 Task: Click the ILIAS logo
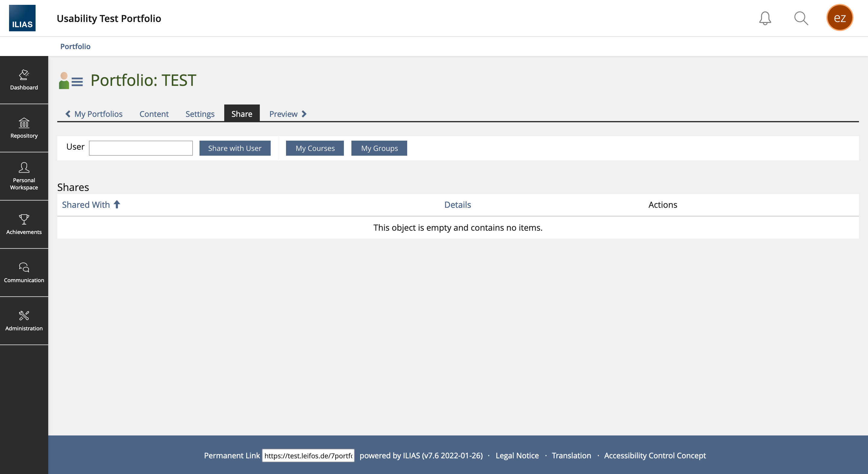point(22,18)
